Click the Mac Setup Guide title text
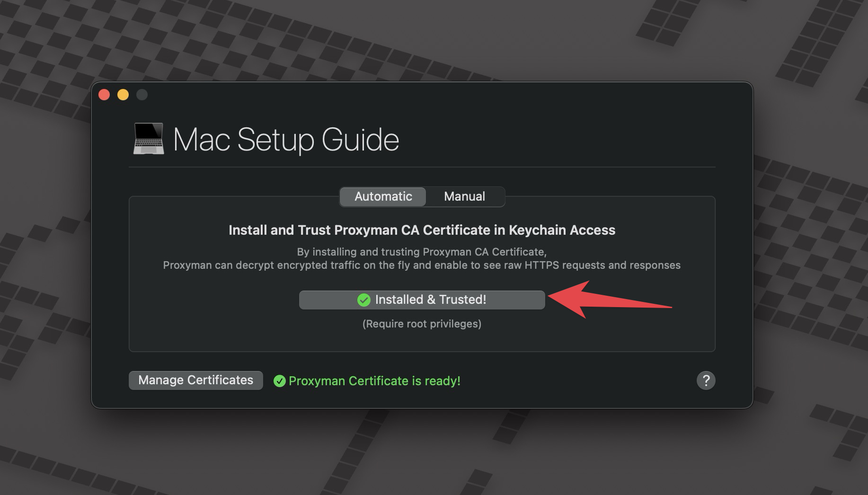The width and height of the screenshot is (868, 495). pyautogui.click(x=286, y=140)
